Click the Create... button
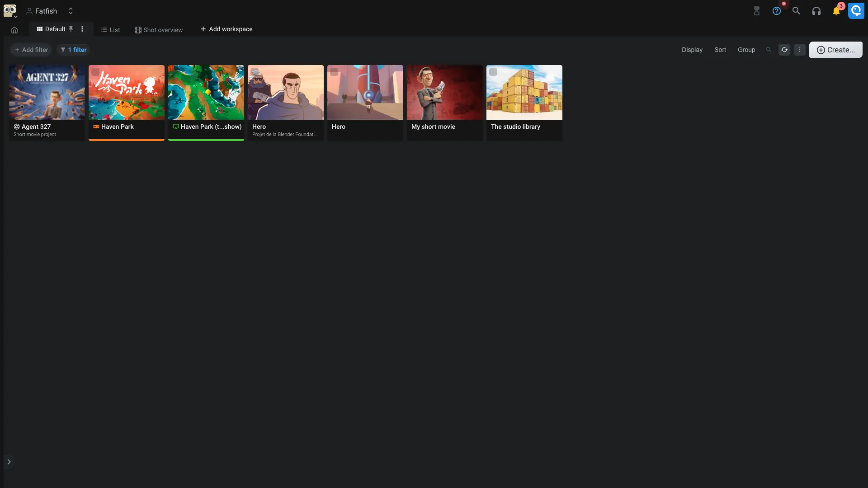This screenshot has width=868, height=488. (835, 50)
